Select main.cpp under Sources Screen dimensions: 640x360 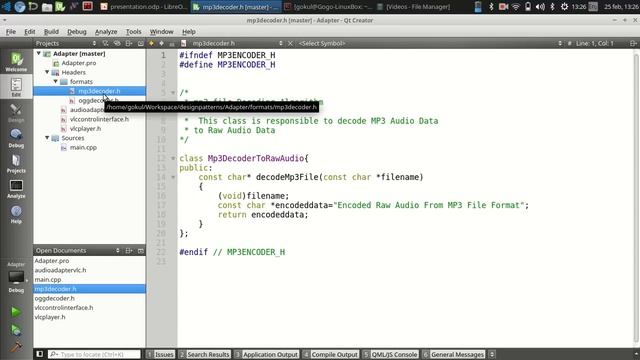tap(83, 147)
